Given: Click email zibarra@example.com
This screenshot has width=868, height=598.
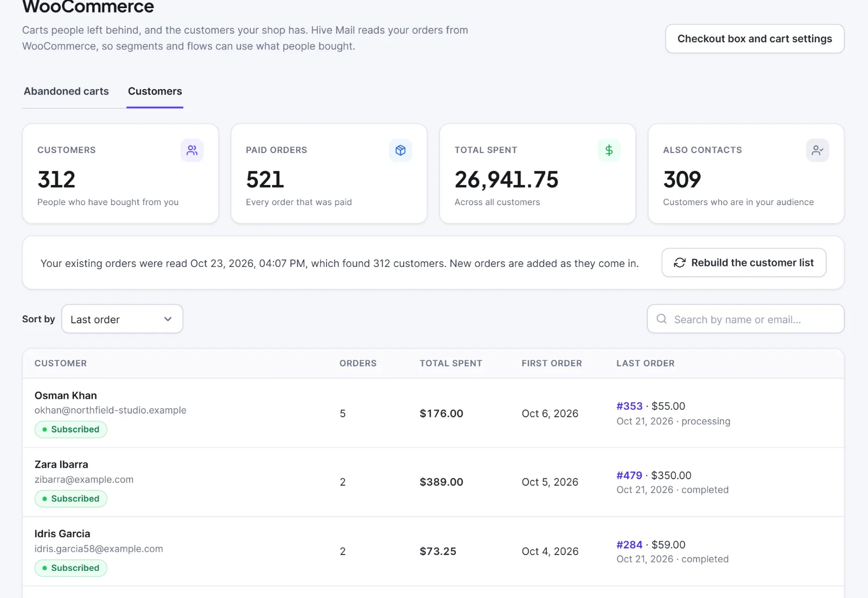Looking at the screenshot, I should coord(84,480).
